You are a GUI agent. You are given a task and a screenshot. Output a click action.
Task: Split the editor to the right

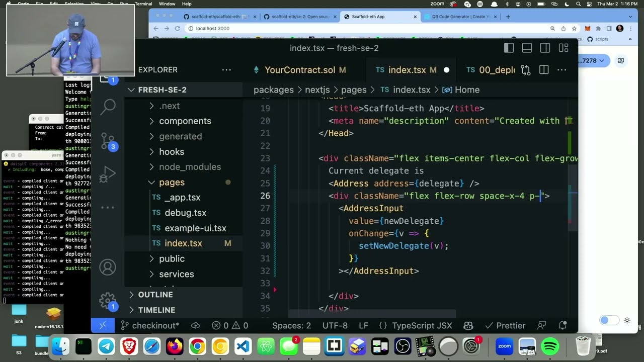coord(544,70)
